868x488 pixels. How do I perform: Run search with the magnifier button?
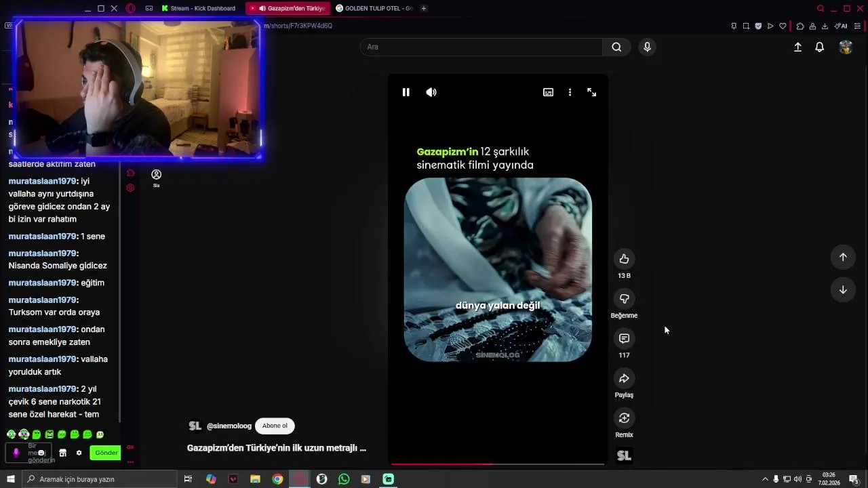[x=616, y=47]
